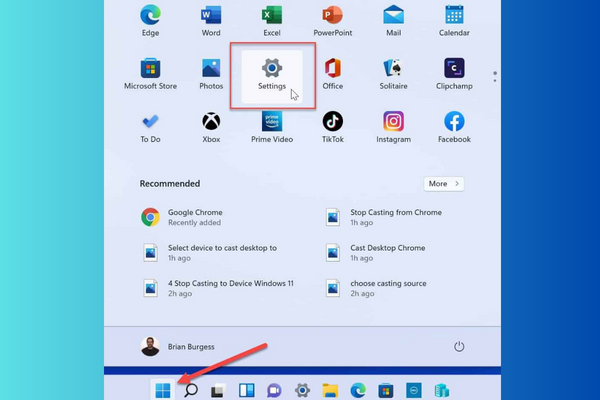600x400 pixels.
Task: Launch Edge from the taskbar
Action: [x=358, y=390]
